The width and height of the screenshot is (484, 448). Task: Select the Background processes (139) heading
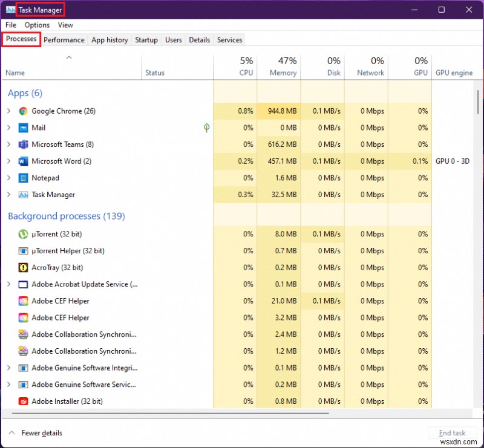pos(67,216)
